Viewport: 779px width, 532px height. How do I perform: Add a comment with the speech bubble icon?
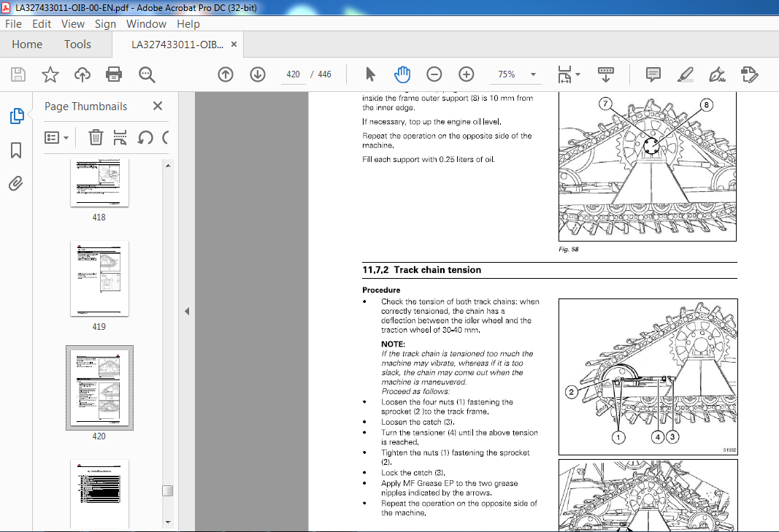[653, 74]
